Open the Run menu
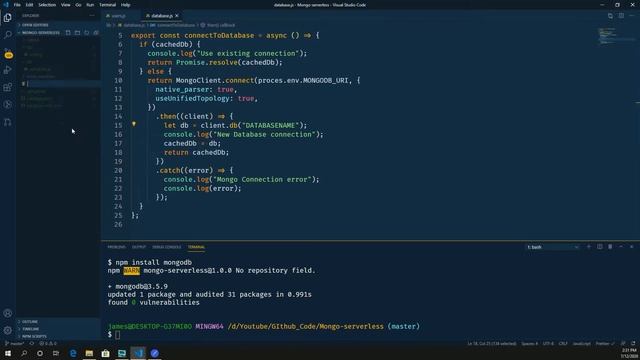Image resolution: width=640 pixels, height=360 pixels. 90,5
